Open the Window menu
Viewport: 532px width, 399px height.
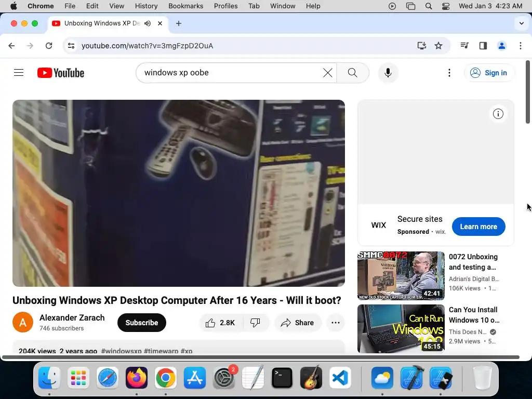tap(283, 6)
